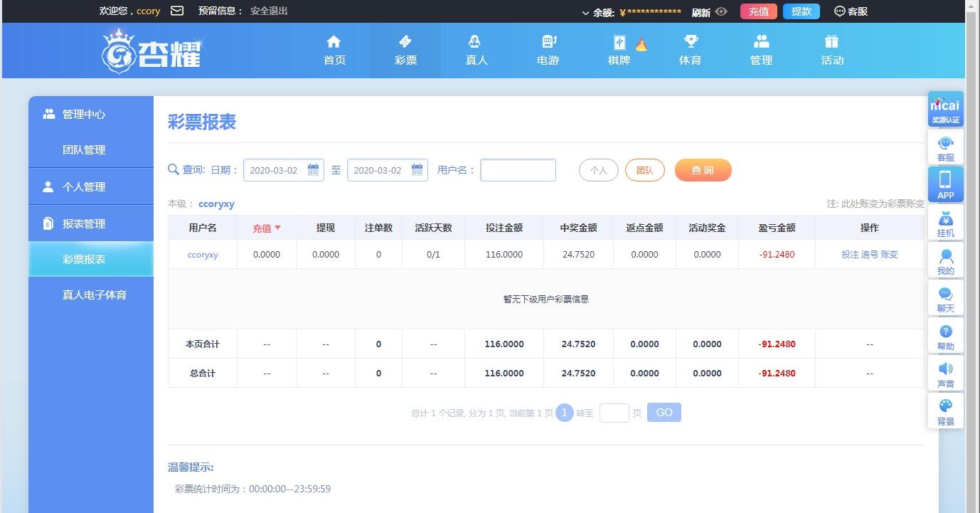Open the 挂机 auto-bet icon
The width and height of the screenshot is (980, 513).
(946, 223)
